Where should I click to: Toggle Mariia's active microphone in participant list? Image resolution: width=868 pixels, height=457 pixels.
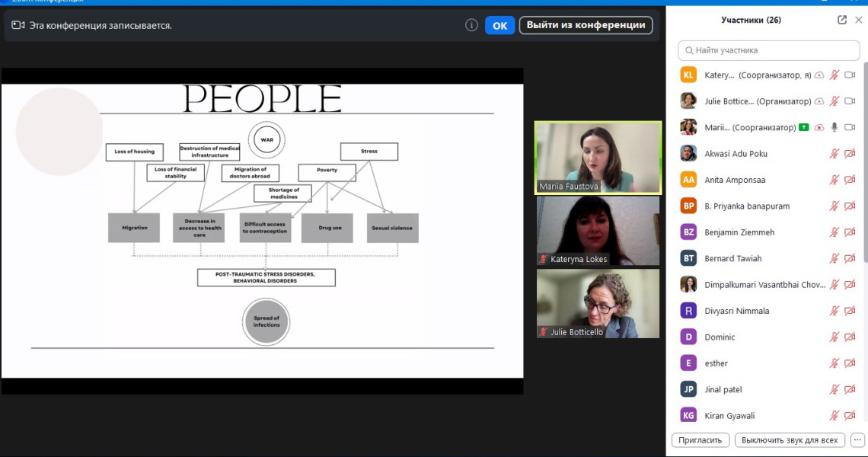point(834,127)
